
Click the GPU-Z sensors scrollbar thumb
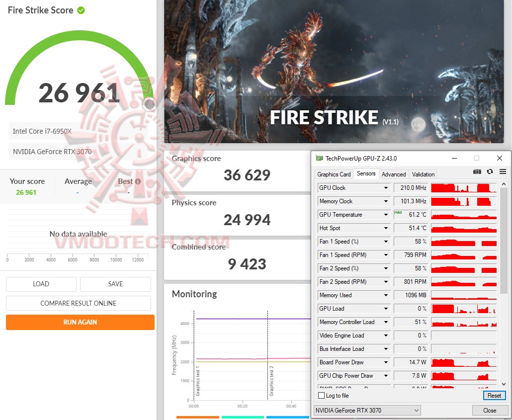[x=504, y=240]
